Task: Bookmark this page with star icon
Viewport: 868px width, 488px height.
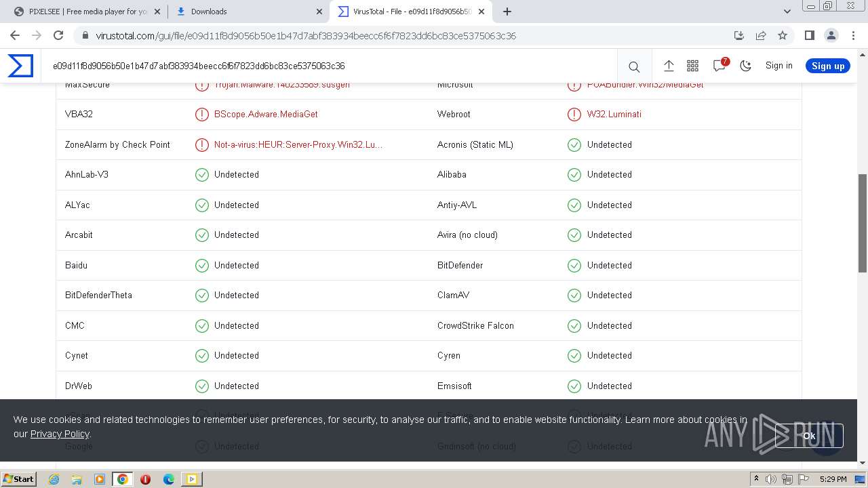Action: click(x=783, y=35)
